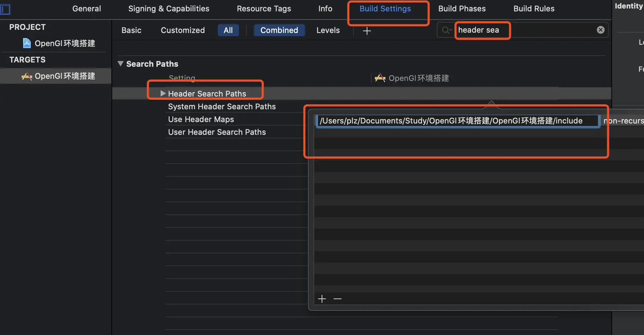Remove the selected search path entry
This screenshot has width=644, height=335.
[x=338, y=299]
